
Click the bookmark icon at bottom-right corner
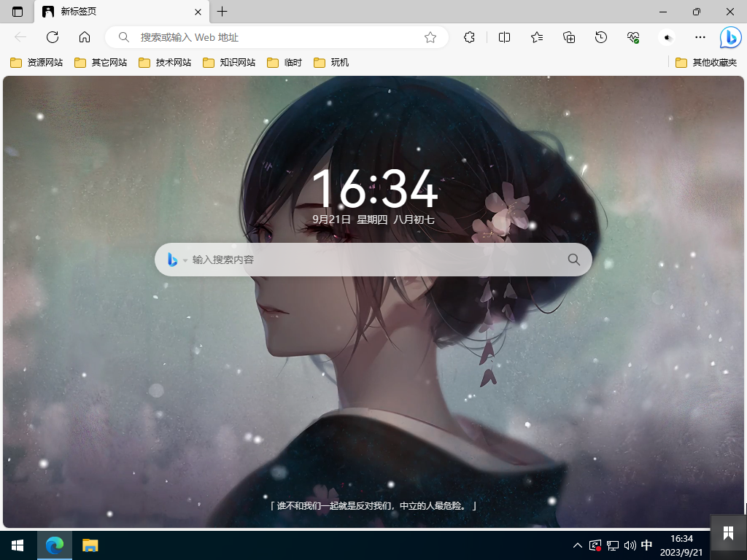[728, 533]
